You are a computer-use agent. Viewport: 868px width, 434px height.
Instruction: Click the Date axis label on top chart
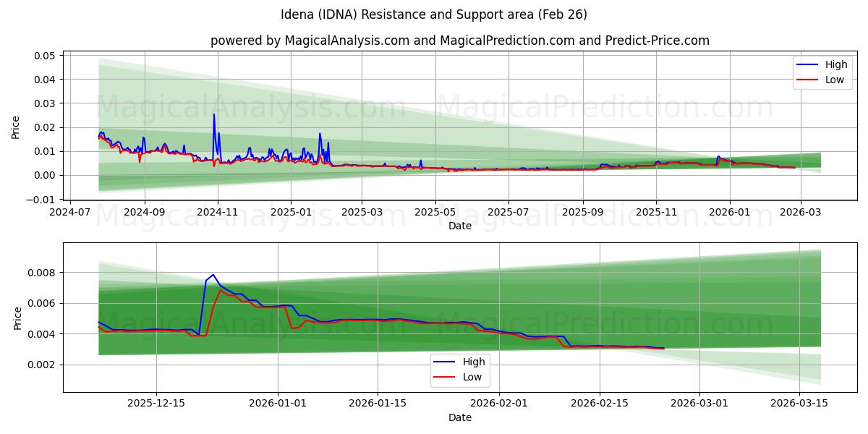(459, 226)
